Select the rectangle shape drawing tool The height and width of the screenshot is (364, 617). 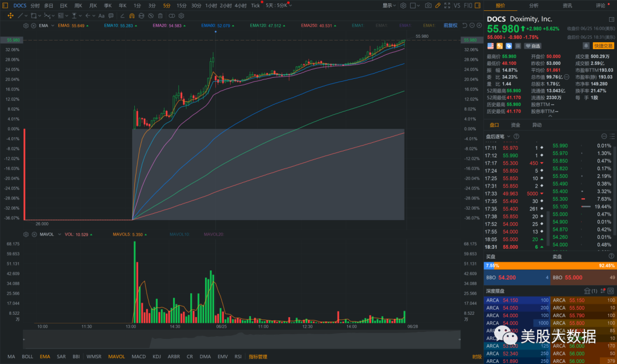(34, 16)
